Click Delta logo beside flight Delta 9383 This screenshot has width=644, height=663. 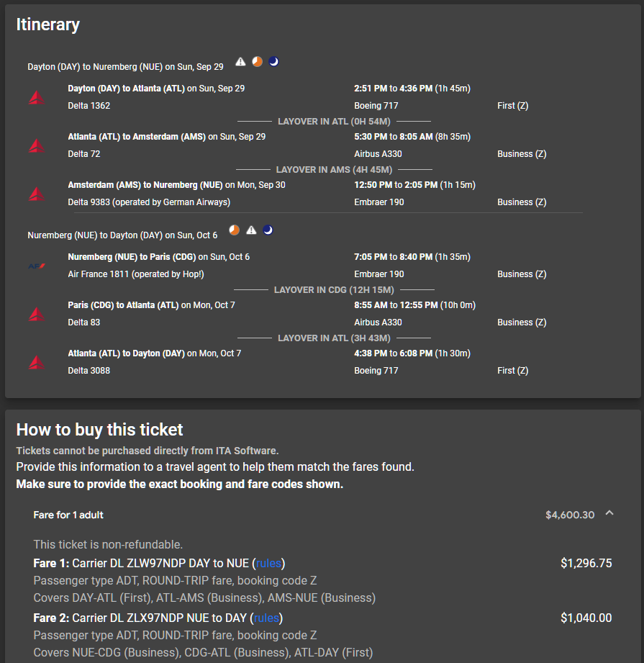tap(37, 194)
